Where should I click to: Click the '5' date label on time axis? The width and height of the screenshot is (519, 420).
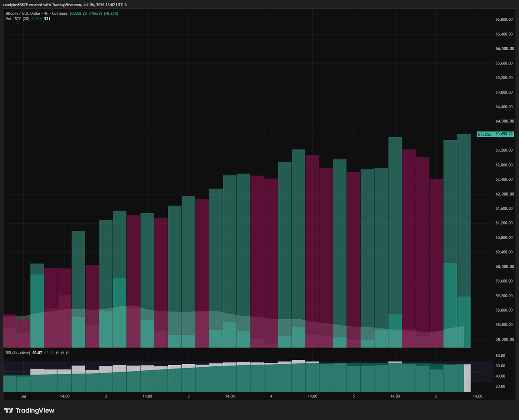point(354,396)
